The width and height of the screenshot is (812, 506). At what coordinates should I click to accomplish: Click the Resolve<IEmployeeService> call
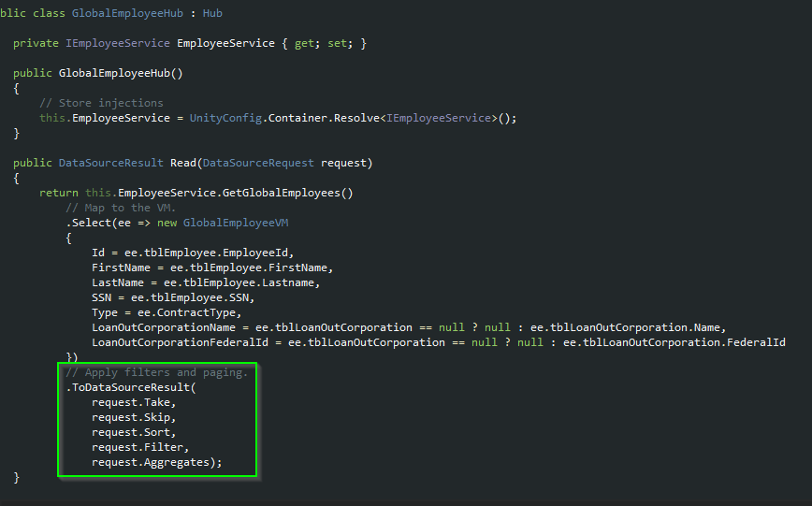tap(425, 118)
